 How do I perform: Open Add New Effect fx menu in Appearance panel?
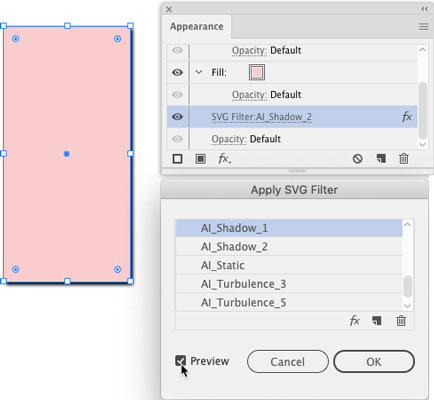pyautogui.click(x=224, y=159)
